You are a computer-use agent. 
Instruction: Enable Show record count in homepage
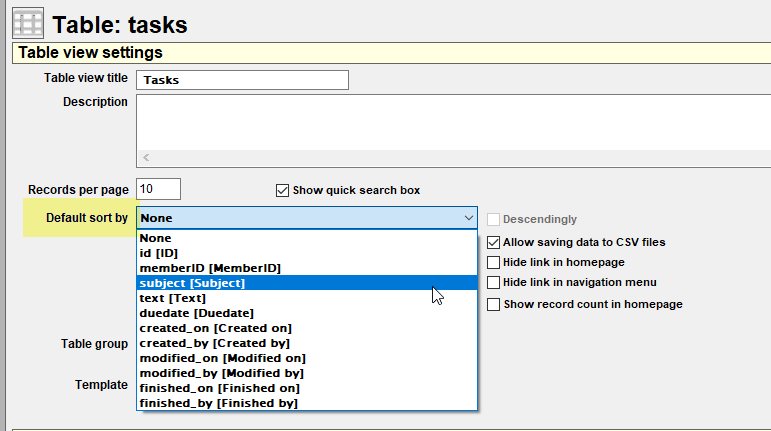493,304
